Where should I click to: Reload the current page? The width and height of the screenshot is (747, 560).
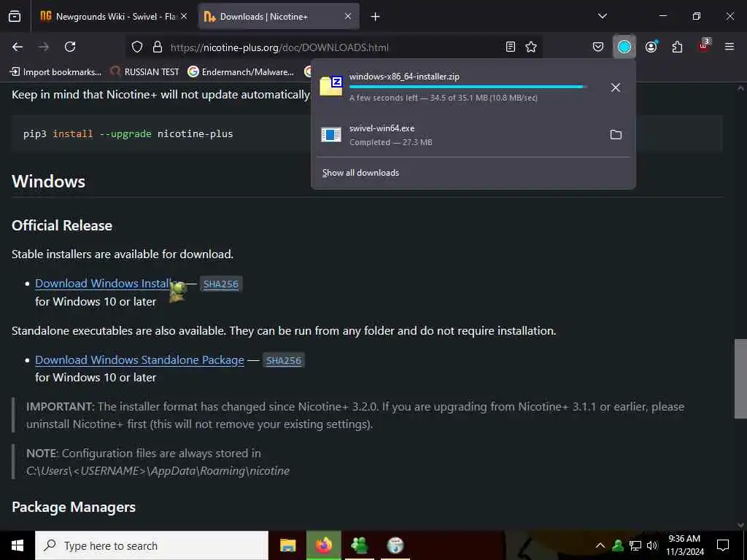click(70, 47)
